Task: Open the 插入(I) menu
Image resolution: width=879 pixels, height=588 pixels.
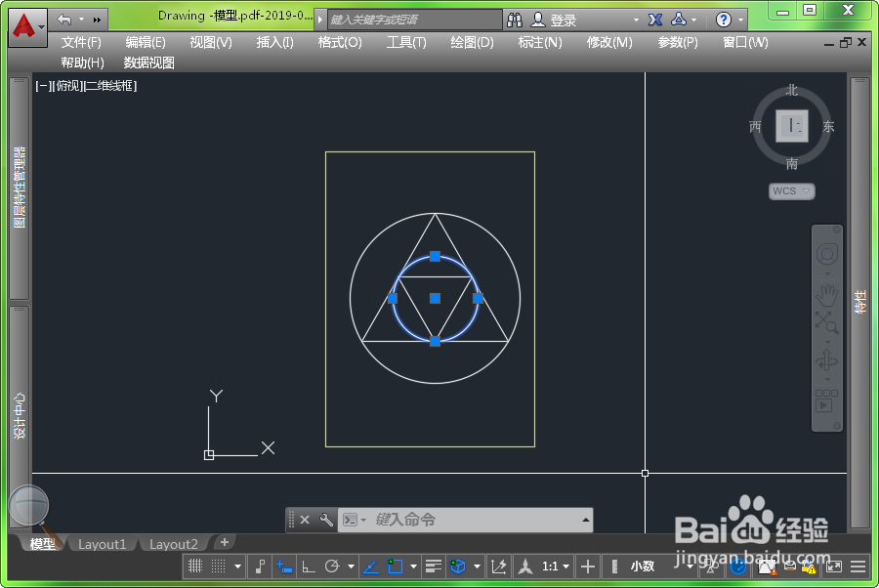Action: [x=274, y=43]
